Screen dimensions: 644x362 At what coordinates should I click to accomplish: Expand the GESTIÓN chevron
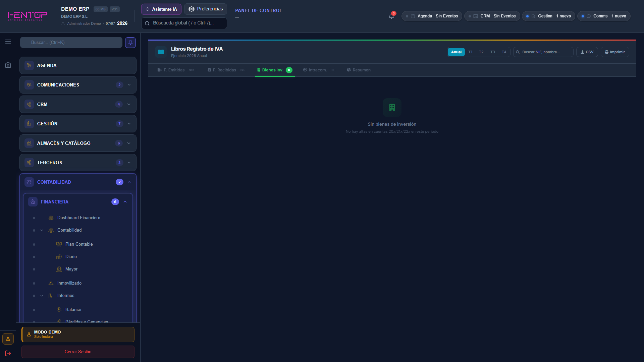(x=129, y=124)
